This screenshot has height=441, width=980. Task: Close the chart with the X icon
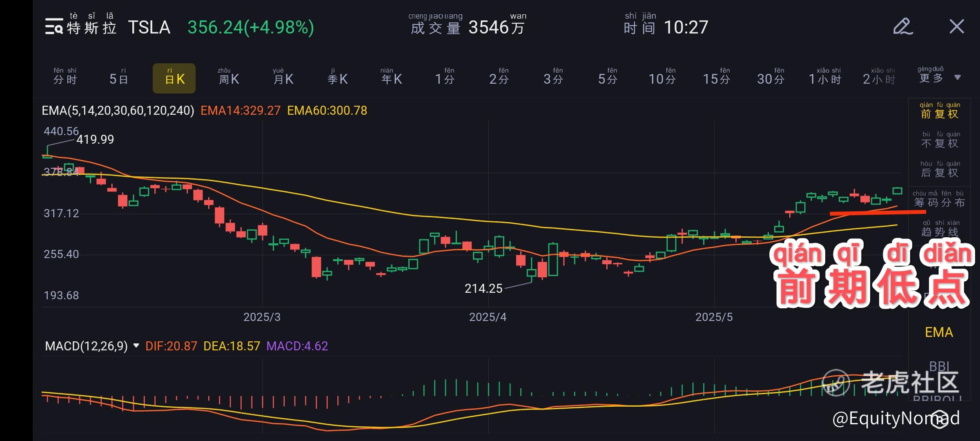[x=957, y=27]
